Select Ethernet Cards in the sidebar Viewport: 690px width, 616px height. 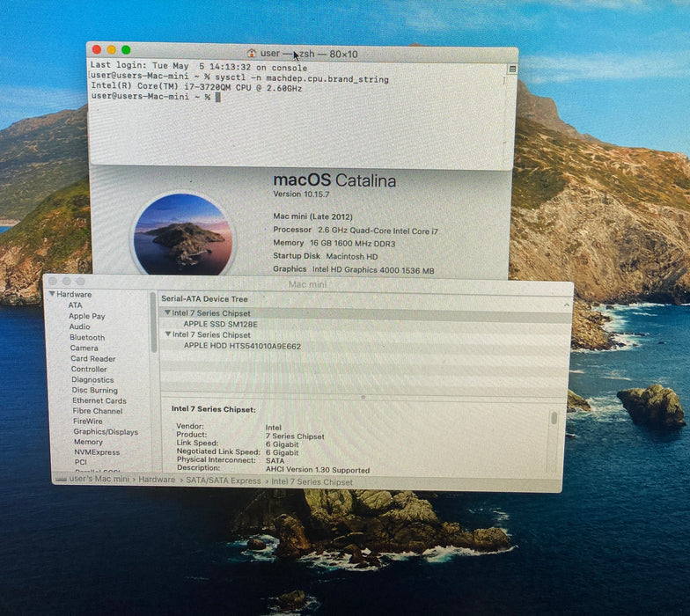[x=99, y=401]
